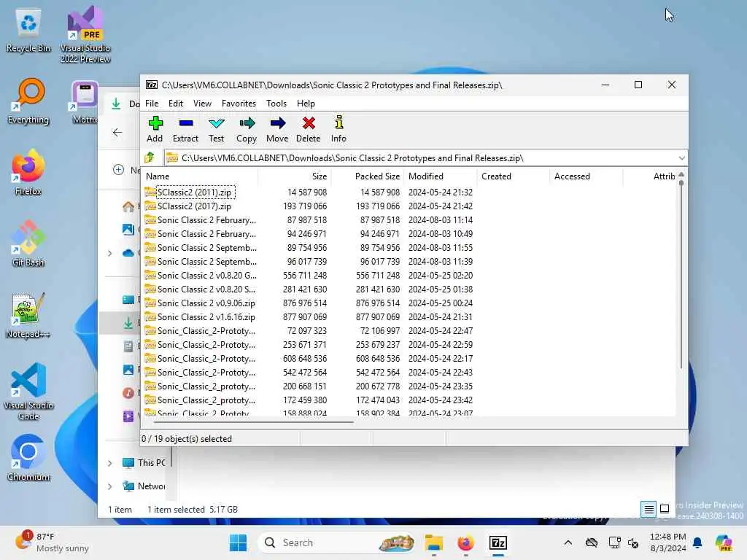
Task: Select Network in Explorer navigation
Action: [x=144, y=486]
